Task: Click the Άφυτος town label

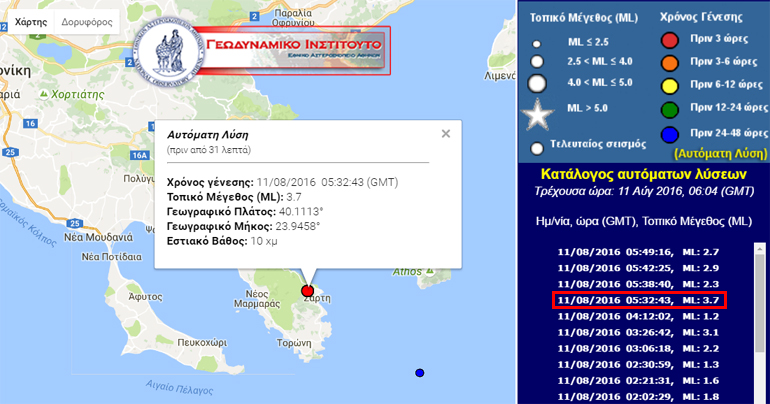Action: (x=145, y=297)
